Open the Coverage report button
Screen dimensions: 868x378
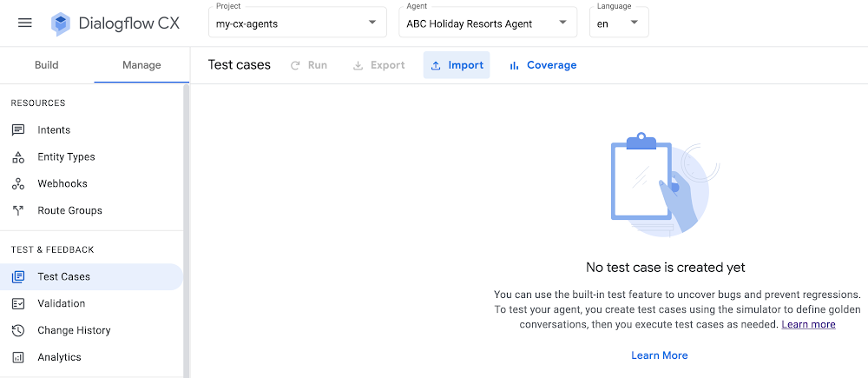542,65
